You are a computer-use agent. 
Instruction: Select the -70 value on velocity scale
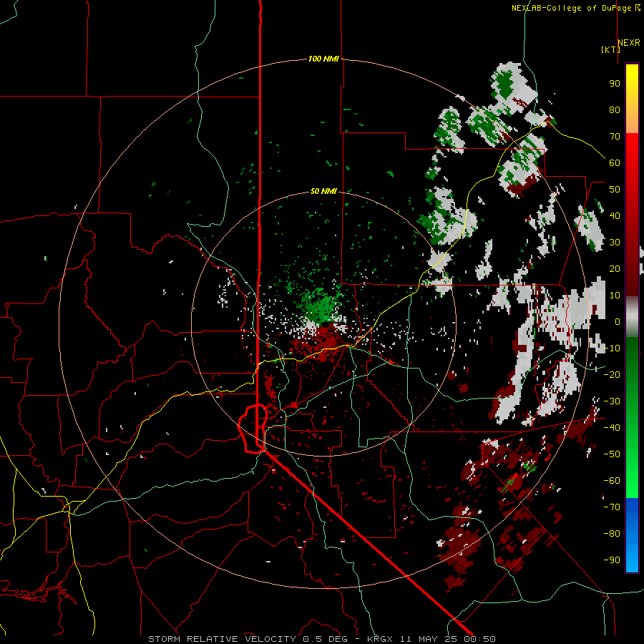612,507
